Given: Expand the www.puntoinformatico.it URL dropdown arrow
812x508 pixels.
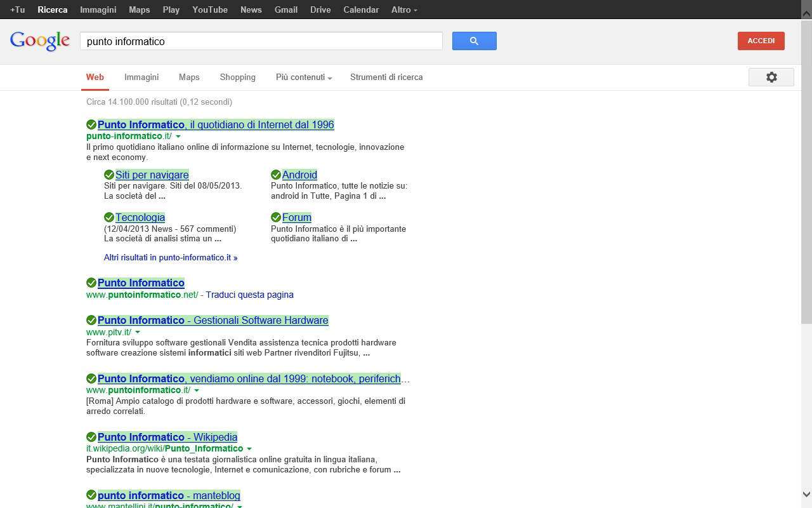Looking at the screenshot, I should coord(197,391).
